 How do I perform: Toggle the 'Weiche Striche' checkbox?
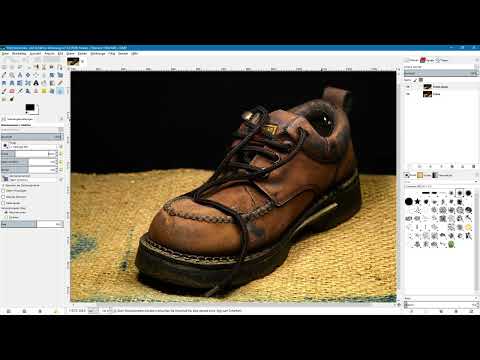coord(3,197)
